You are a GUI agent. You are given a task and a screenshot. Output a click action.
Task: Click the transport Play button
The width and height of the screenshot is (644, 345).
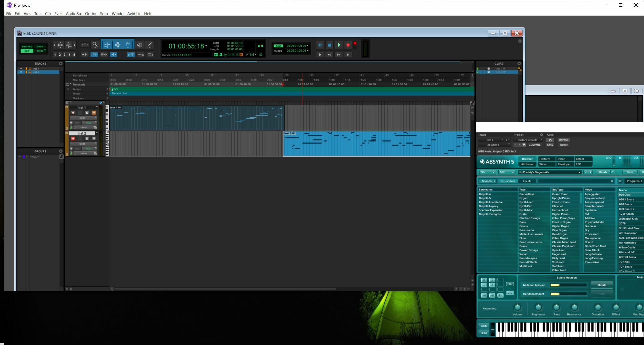(x=339, y=45)
